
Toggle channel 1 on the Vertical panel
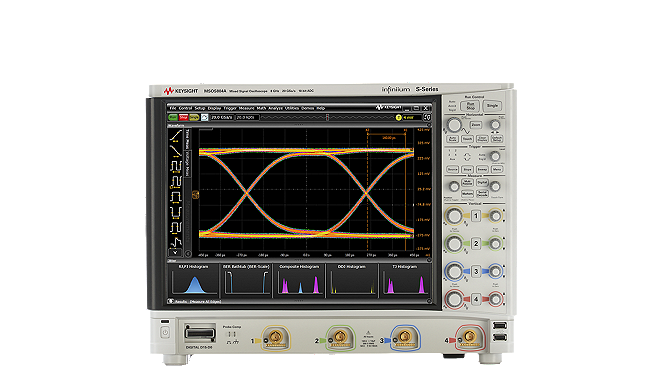[x=476, y=216]
